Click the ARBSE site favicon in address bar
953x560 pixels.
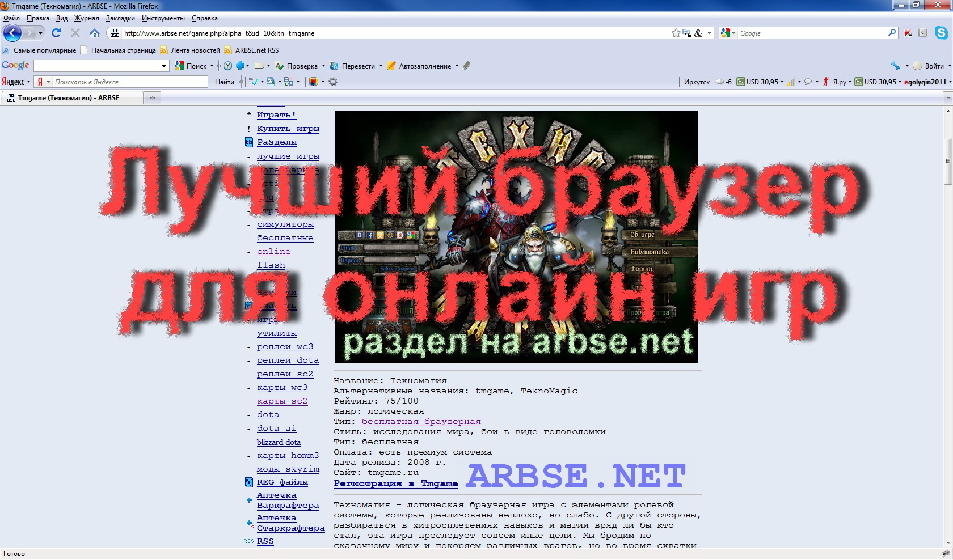click(x=115, y=33)
